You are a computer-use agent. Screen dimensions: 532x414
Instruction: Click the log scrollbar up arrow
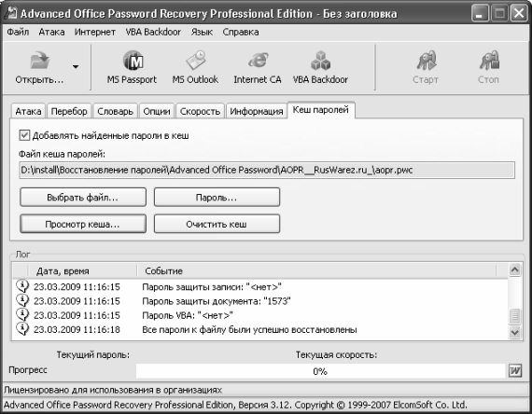point(514,269)
